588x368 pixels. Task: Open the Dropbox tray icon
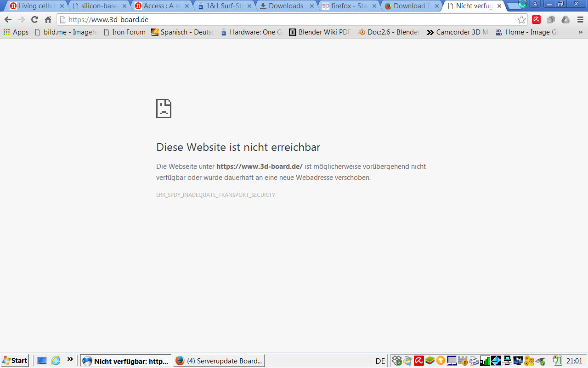click(397, 361)
